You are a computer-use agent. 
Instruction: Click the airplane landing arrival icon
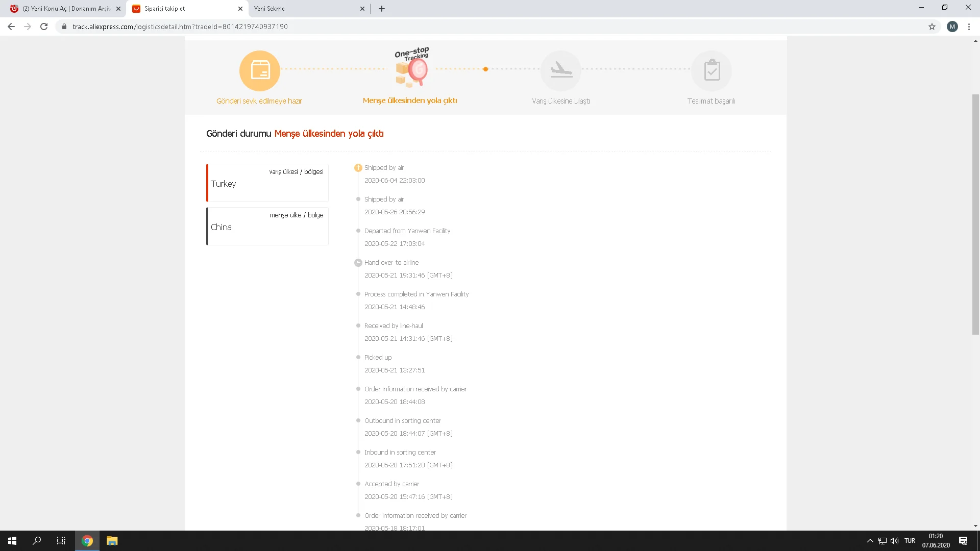pos(560,70)
